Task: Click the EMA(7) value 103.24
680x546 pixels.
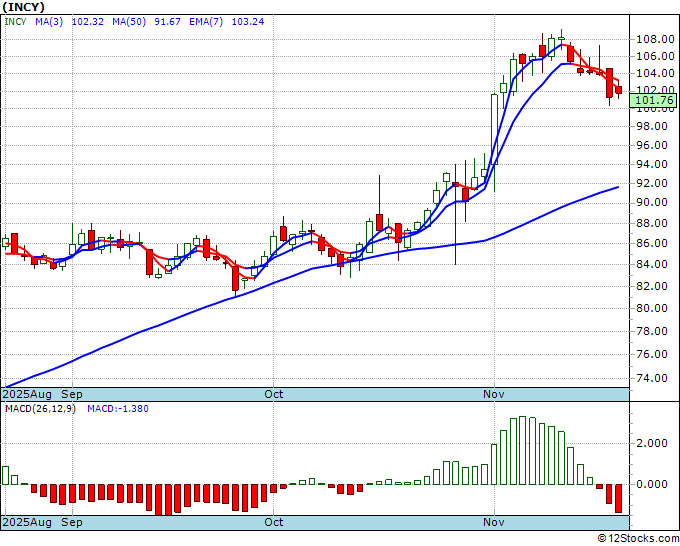Action: pos(248,22)
